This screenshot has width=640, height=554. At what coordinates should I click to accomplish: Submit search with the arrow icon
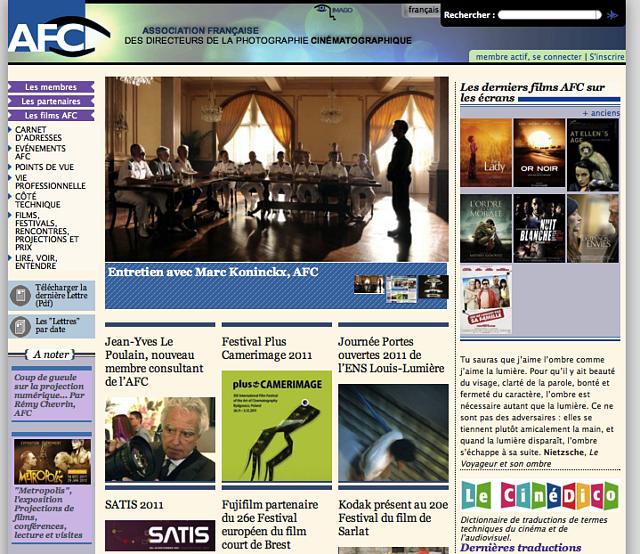[612, 15]
